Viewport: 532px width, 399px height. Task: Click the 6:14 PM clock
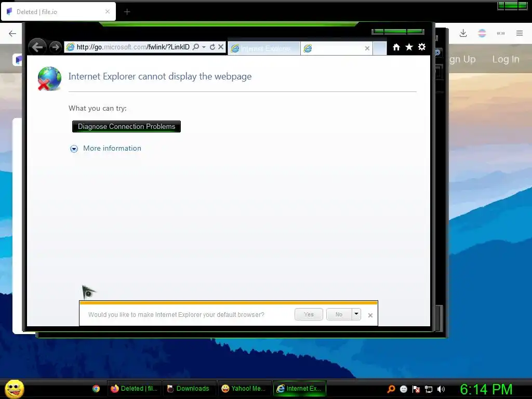click(x=486, y=389)
